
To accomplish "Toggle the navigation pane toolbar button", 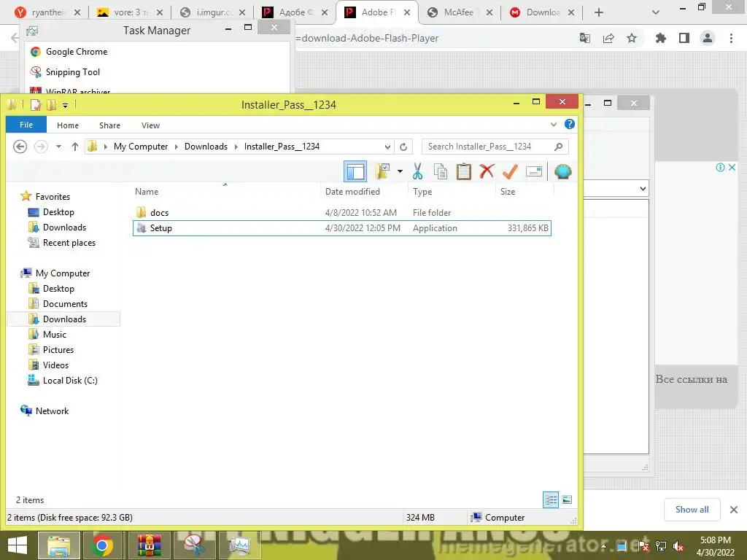I will point(355,171).
